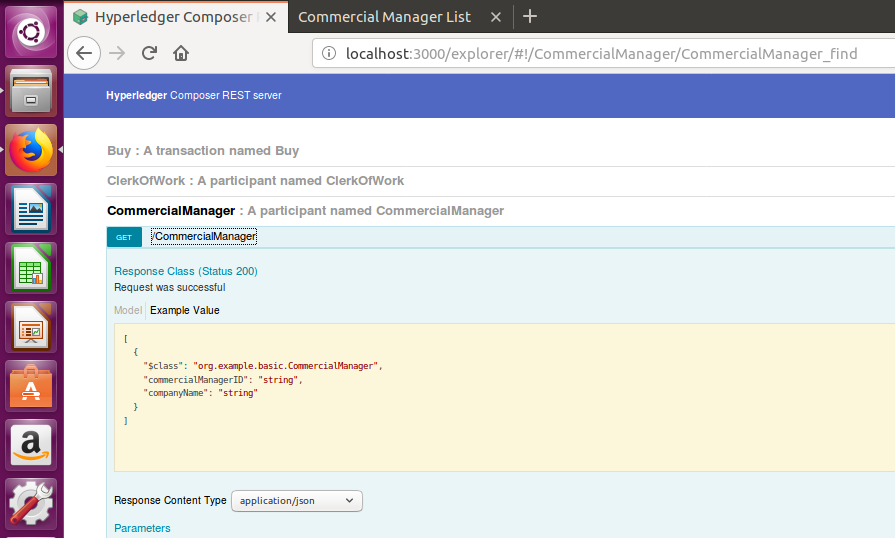
Task: Launch LibreOffice Writer from dock
Action: (x=31, y=209)
